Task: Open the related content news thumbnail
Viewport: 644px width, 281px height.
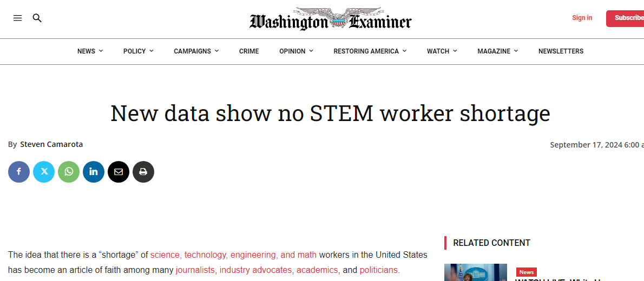Action: 475,272
